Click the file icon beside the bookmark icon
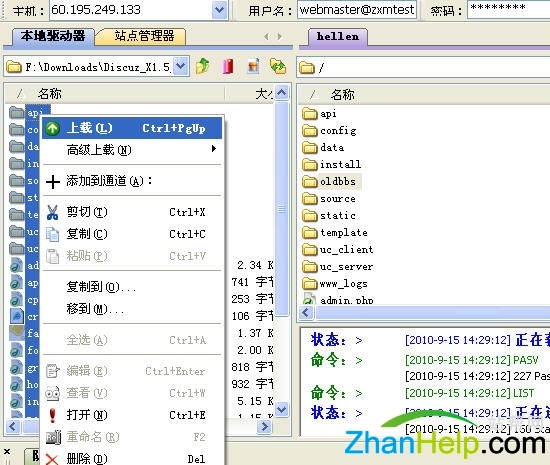The width and height of the screenshot is (550, 465). pos(253,66)
